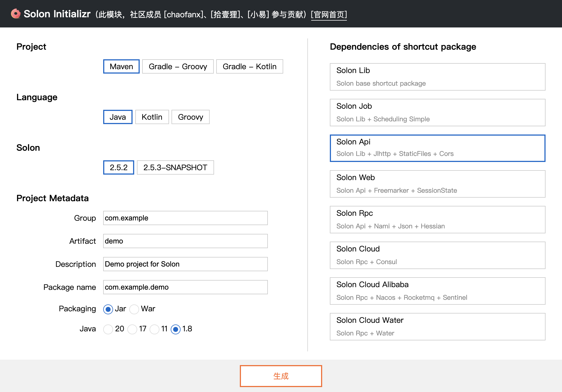Click the Solon donut logo icon

(x=16, y=14)
